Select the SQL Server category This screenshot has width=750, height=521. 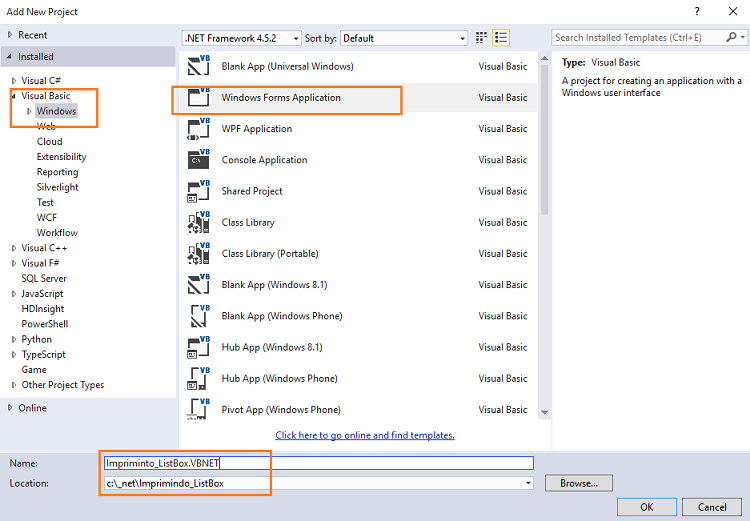click(44, 278)
